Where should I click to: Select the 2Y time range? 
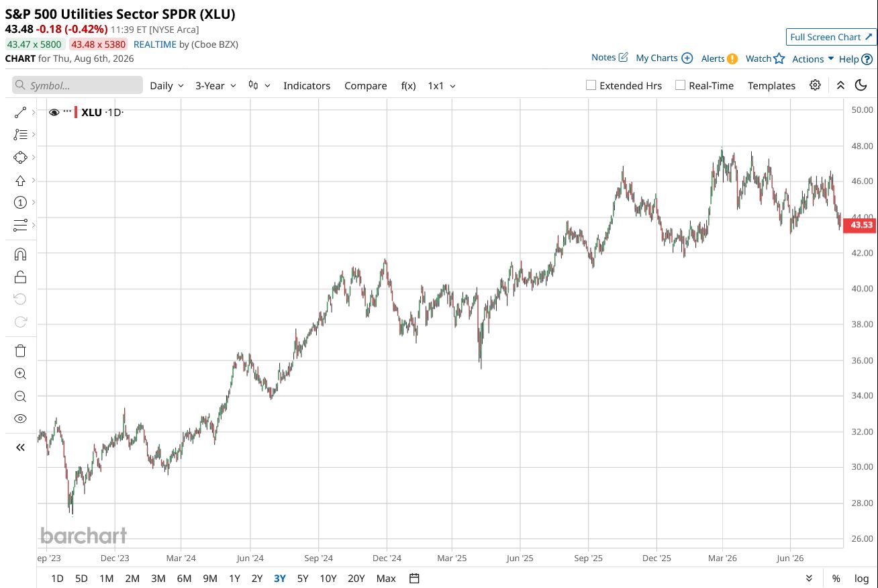pyautogui.click(x=257, y=579)
